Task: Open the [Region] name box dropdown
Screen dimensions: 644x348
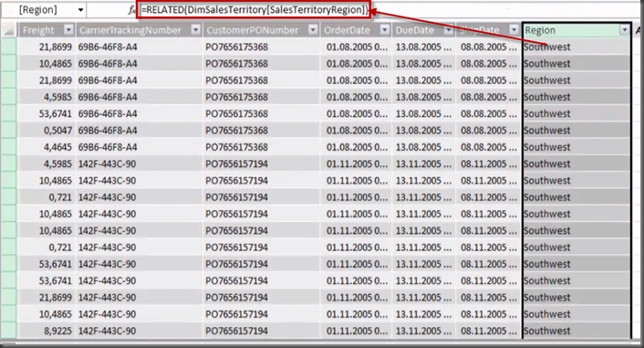Action: pos(80,10)
